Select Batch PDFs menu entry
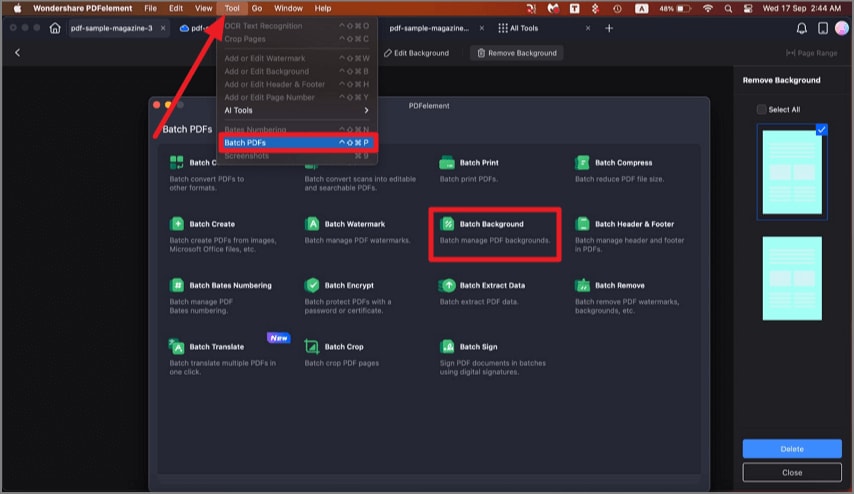 tap(296, 143)
